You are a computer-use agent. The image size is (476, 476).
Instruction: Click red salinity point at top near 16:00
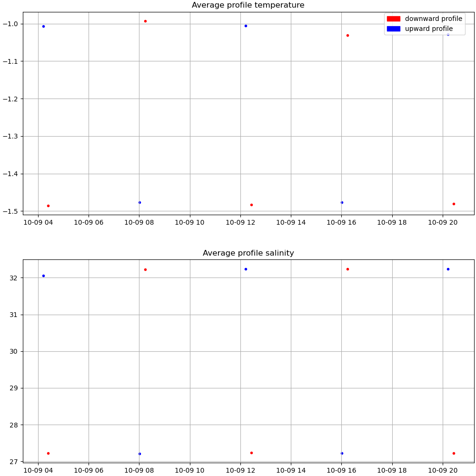347,269
